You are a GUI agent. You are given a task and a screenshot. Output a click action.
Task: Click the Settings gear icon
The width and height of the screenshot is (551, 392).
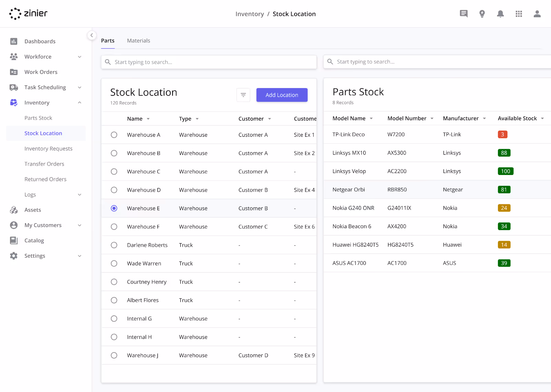pos(14,256)
